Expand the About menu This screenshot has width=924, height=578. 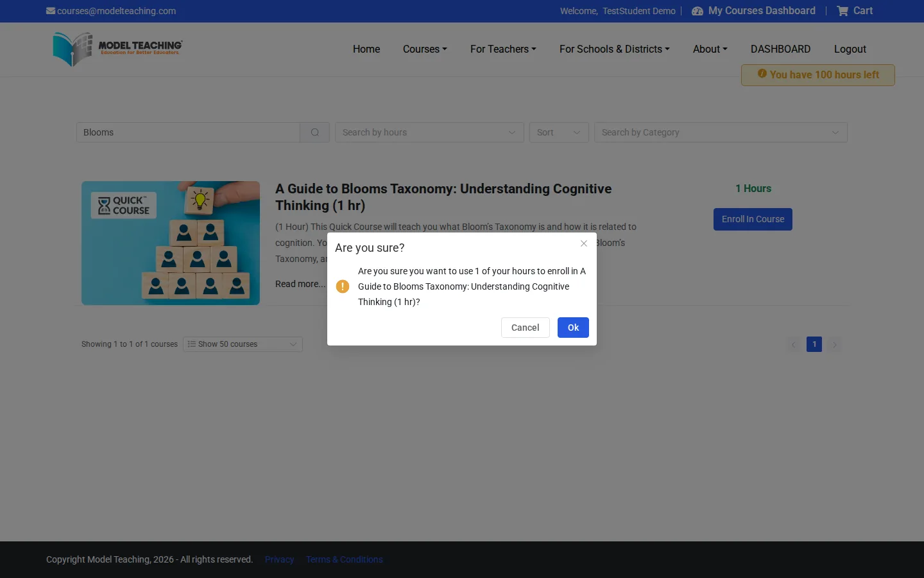(x=710, y=49)
